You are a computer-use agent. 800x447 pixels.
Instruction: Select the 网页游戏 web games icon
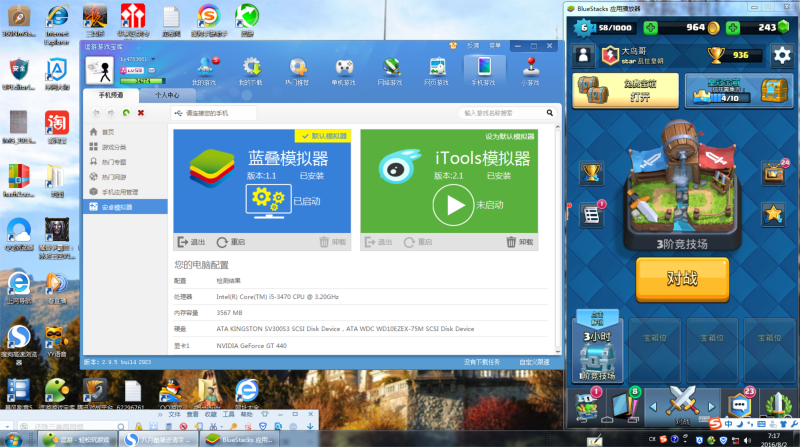(437, 71)
